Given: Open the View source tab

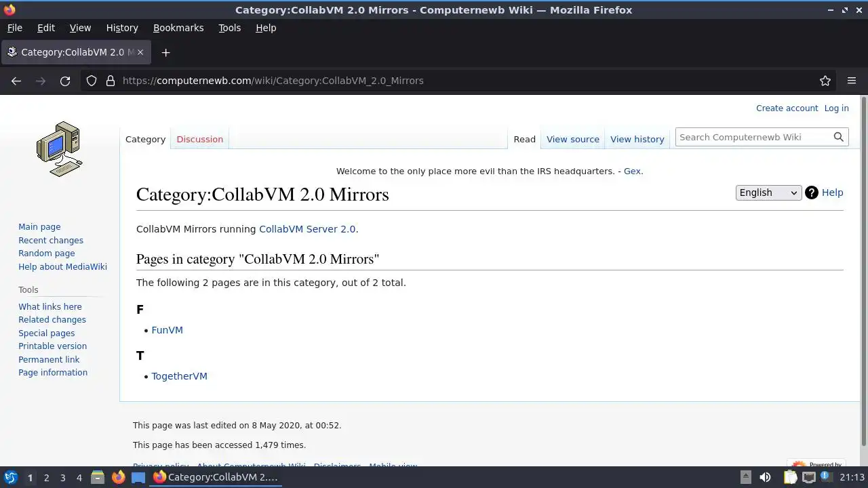Looking at the screenshot, I should pos(573,139).
